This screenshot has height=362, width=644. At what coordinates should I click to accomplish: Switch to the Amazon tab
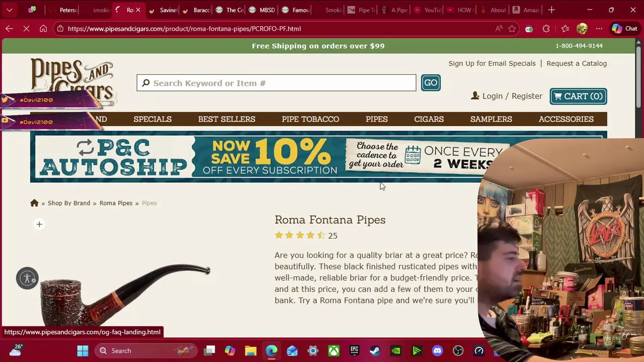point(526,10)
